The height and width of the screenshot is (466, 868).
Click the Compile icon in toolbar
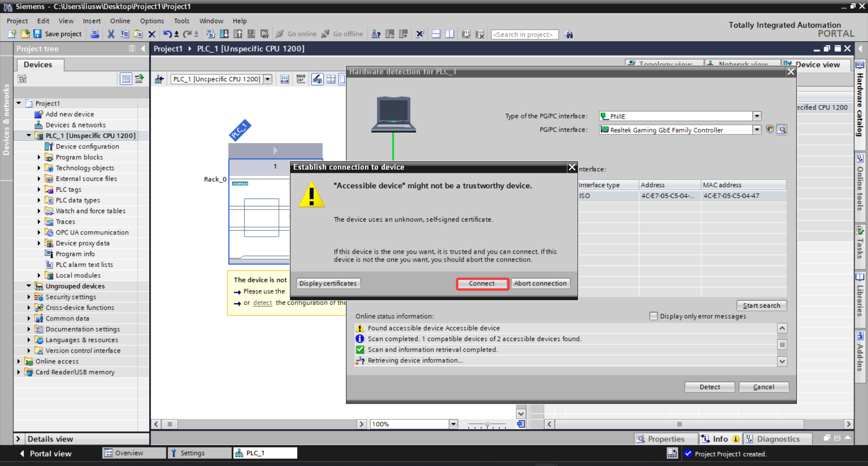(210, 34)
